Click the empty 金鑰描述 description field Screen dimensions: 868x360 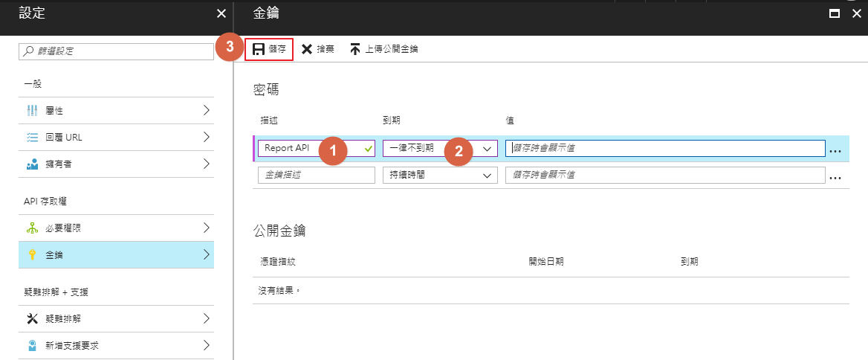316,176
